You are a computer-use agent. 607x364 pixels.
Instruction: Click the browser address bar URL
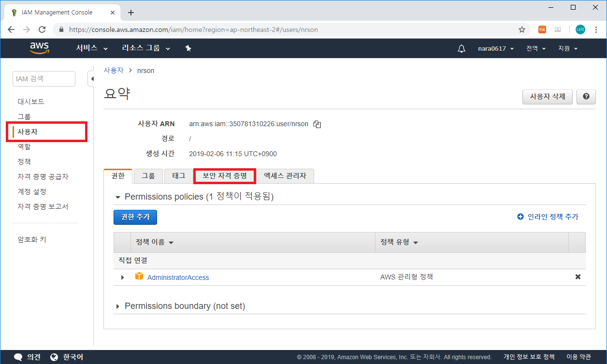[193, 29]
